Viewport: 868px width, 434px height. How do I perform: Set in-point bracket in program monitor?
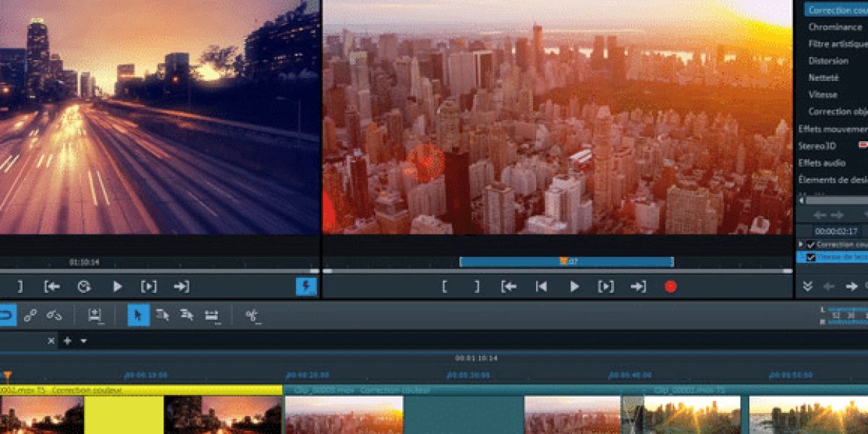[x=444, y=286]
